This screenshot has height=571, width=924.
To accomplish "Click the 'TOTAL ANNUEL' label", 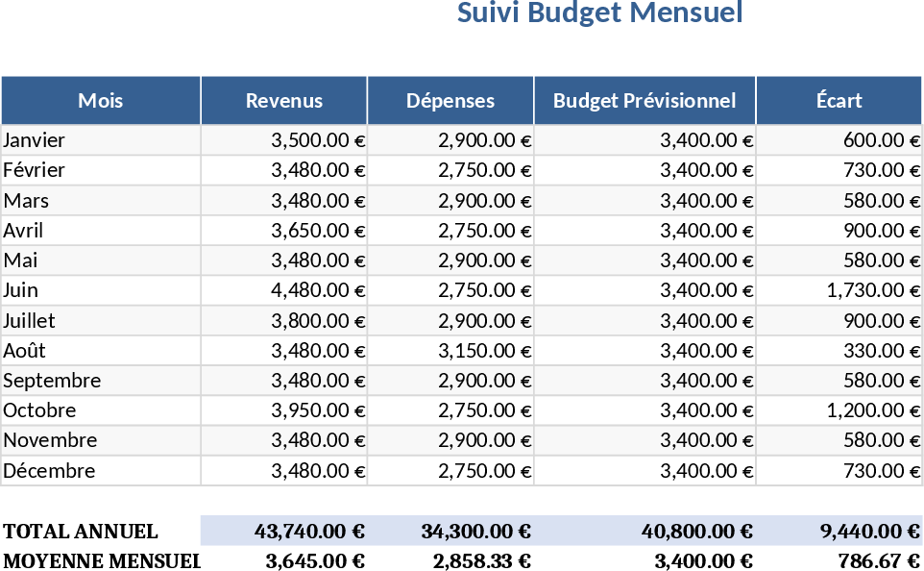I will pos(79,531).
